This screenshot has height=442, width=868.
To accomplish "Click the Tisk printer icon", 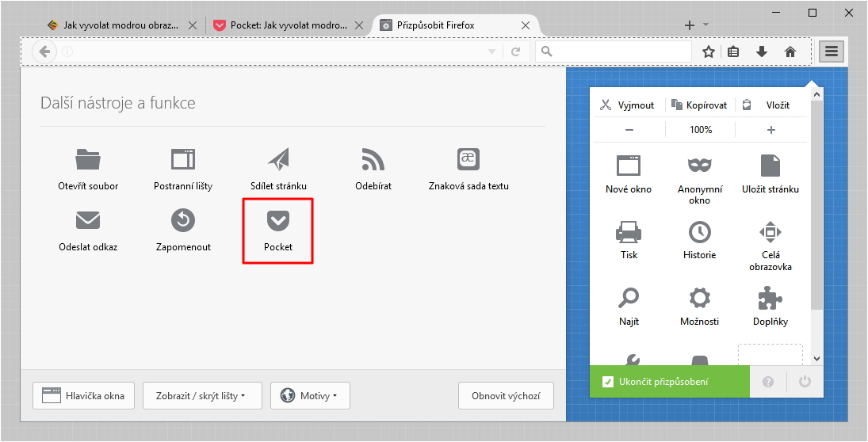I will click(629, 232).
